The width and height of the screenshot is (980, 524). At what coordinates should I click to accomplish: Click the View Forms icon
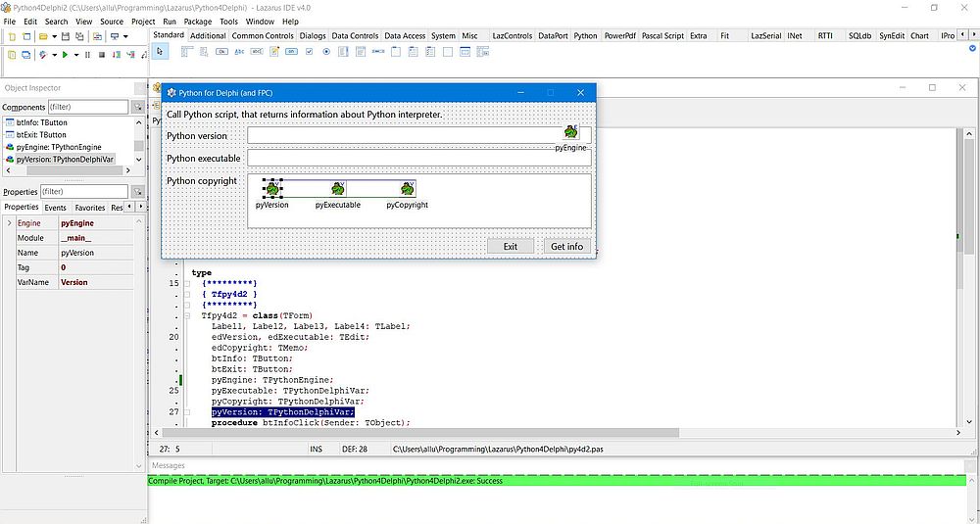(x=26, y=55)
